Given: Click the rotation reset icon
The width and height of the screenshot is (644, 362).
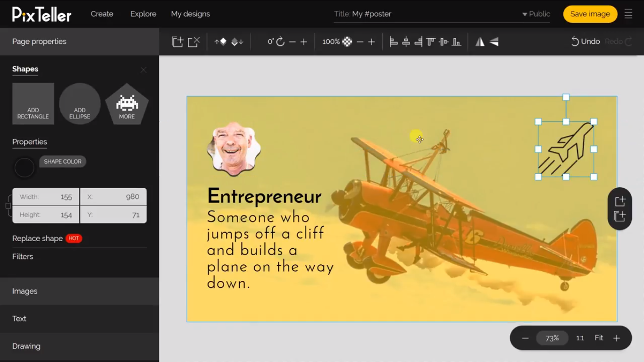Looking at the screenshot, I should pos(280,42).
